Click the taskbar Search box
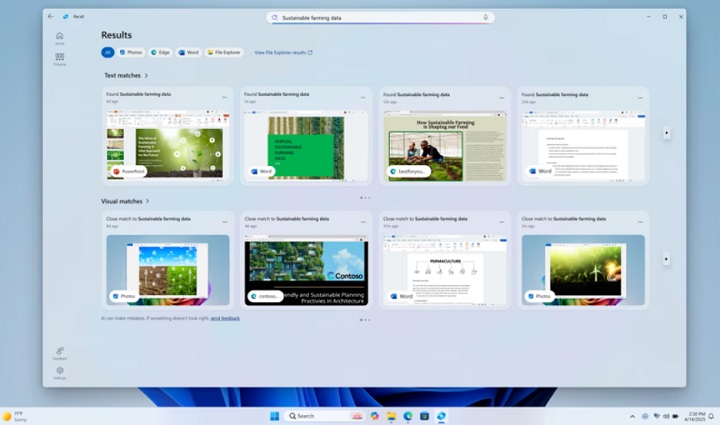The image size is (720, 425). (325, 416)
